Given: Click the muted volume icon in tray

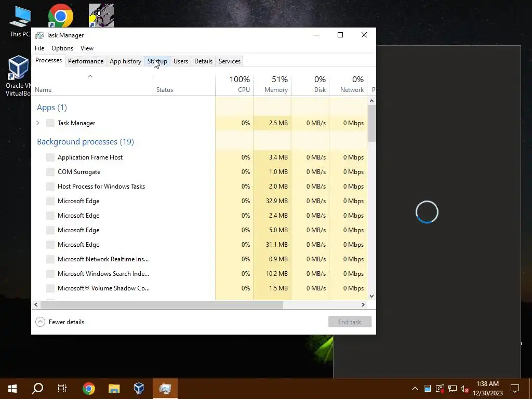Looking at the screenshot, I should pyautogui.click(x=464, y=389).
